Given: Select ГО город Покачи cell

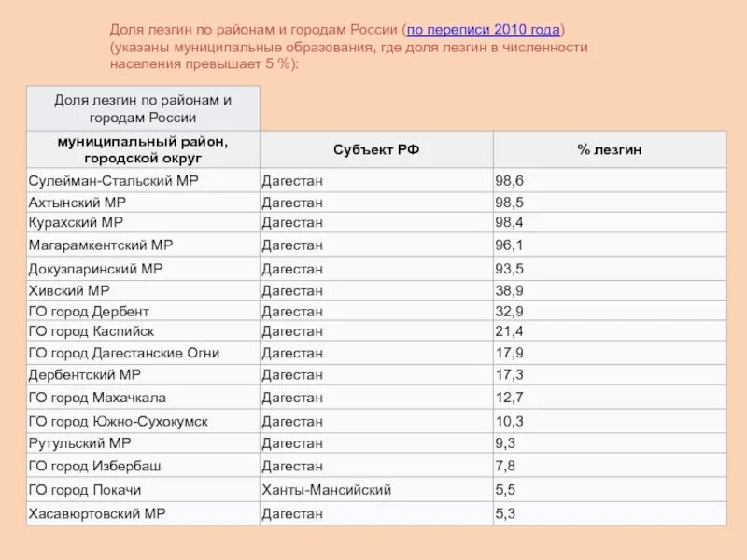Looking at the screenshot, I should 143,489.
